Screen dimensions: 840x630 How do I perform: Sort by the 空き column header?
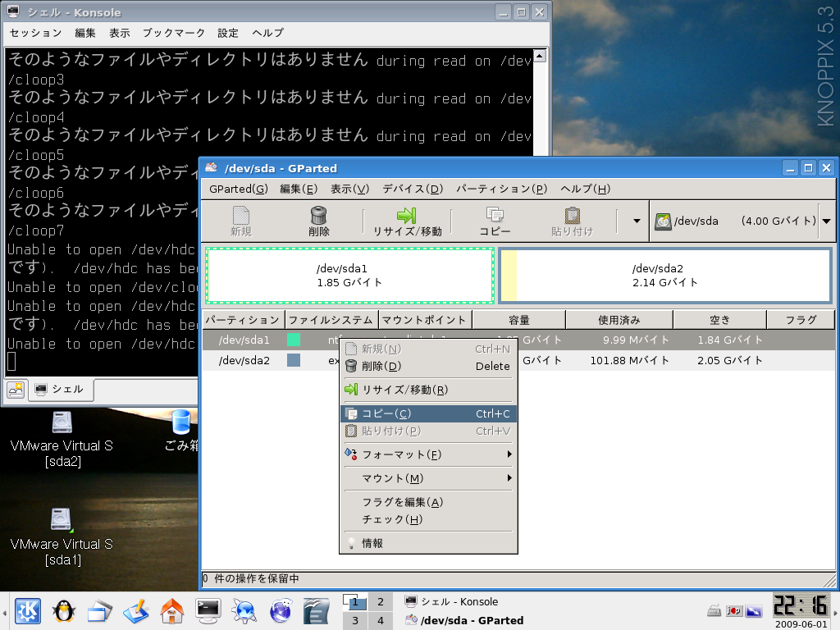(719, 320)
